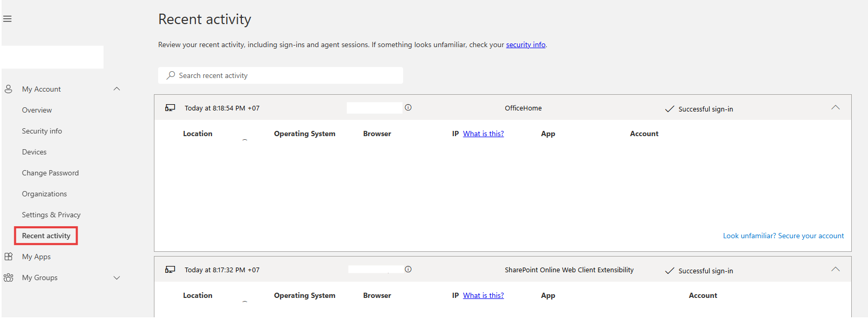Click App header in OfficeHome entry
The height and width of the screenshot is (322, 868).
tap(548, 134)
